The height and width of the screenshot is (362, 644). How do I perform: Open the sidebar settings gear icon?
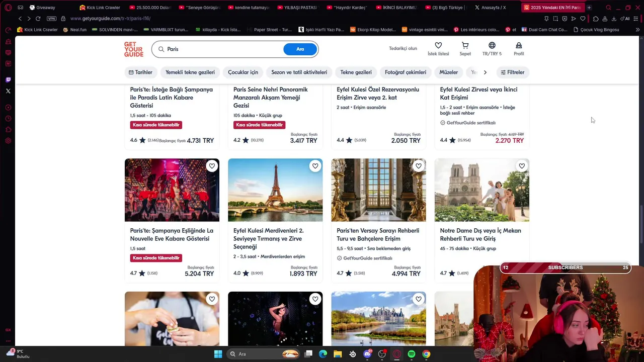[8, 141]
